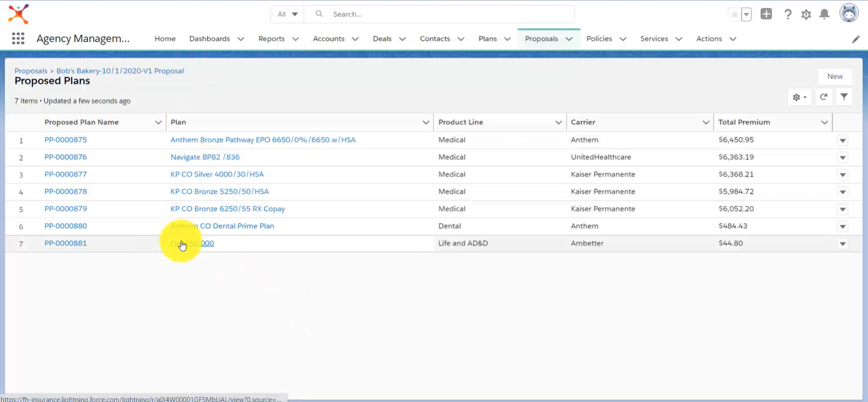
Task: Open the Plans tab
Action: click(x=487, y=39)
